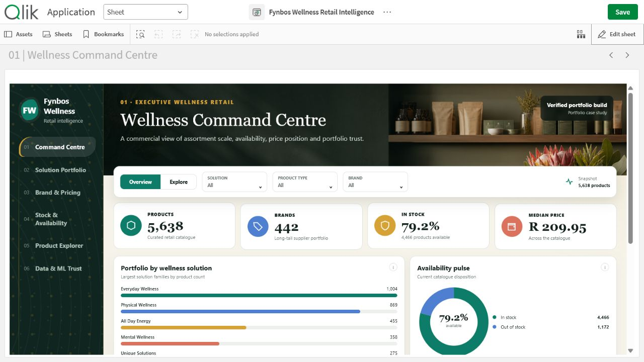Open the Sheet dropdown in the top bar
The height and width of the screenshot is (362, 644).
point(145,12)
